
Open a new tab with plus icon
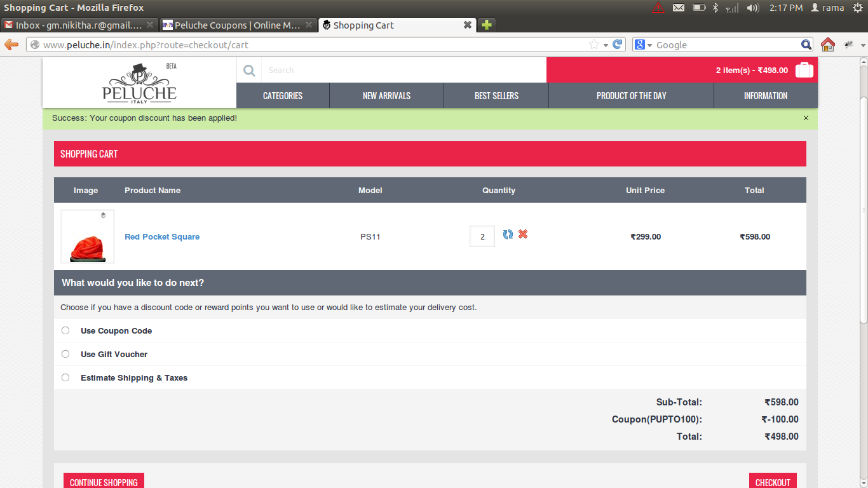(486, 25)
